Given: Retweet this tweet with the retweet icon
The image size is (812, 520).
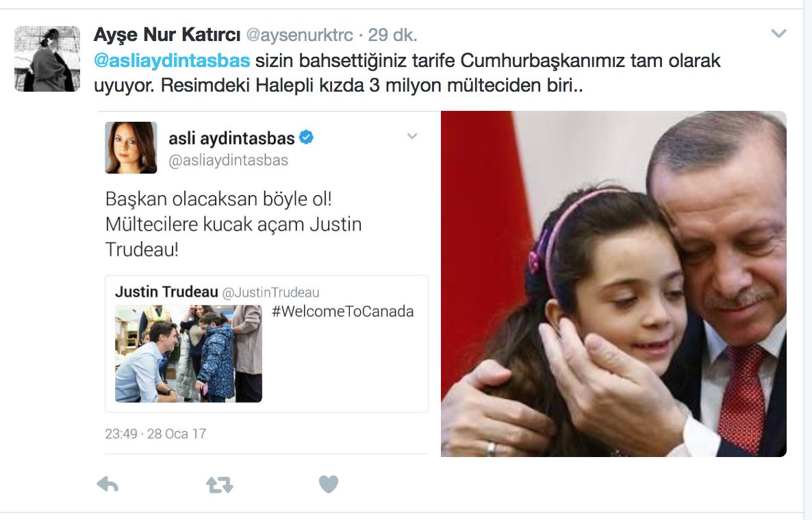Looking at the screenshot, I should tap(220, 485).
